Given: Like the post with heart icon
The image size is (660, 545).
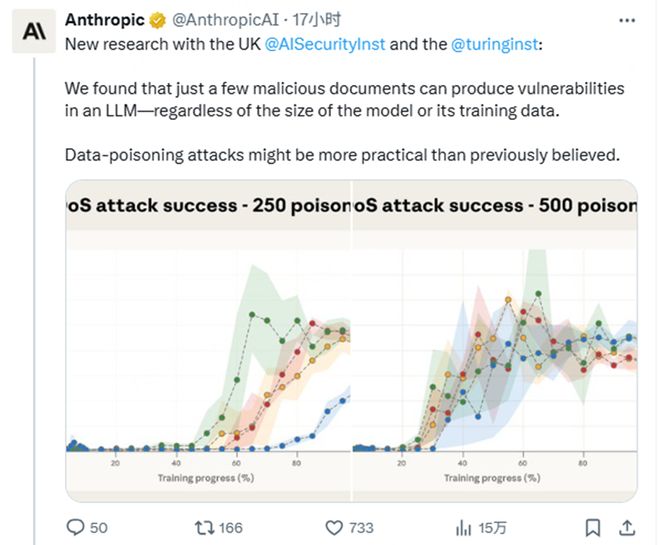Looking at the screenshot, I should point(335,527).
